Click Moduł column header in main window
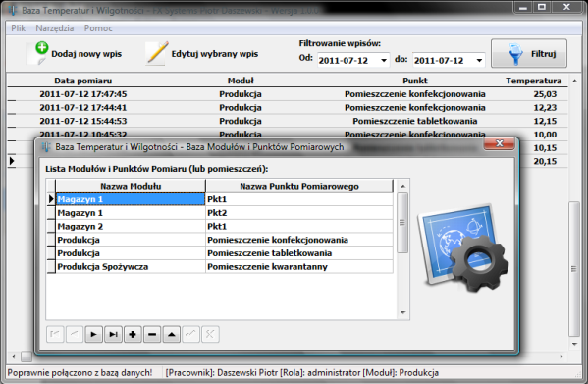Screen dimensions: 588x384 click(x=241, y=81)
